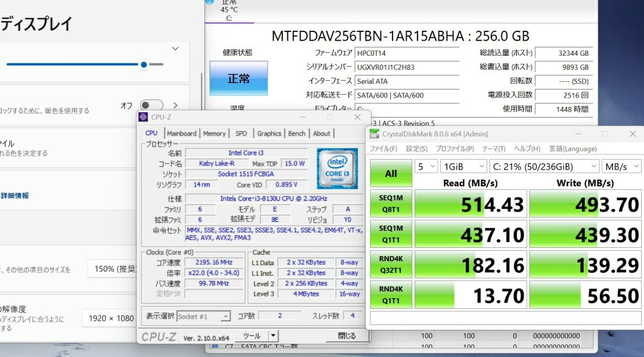The image size is (644, 357).
Task: Open the ヘルプ(H) menu in CrystalDiskMark
Action: pos(527,149)
